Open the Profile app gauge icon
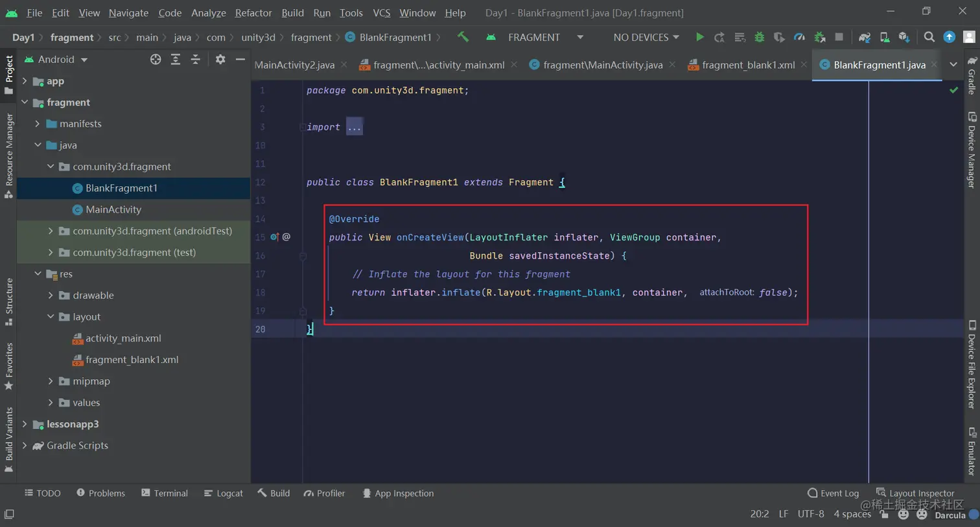This screenshot has height=527, width=980. [x=799, y=37]
